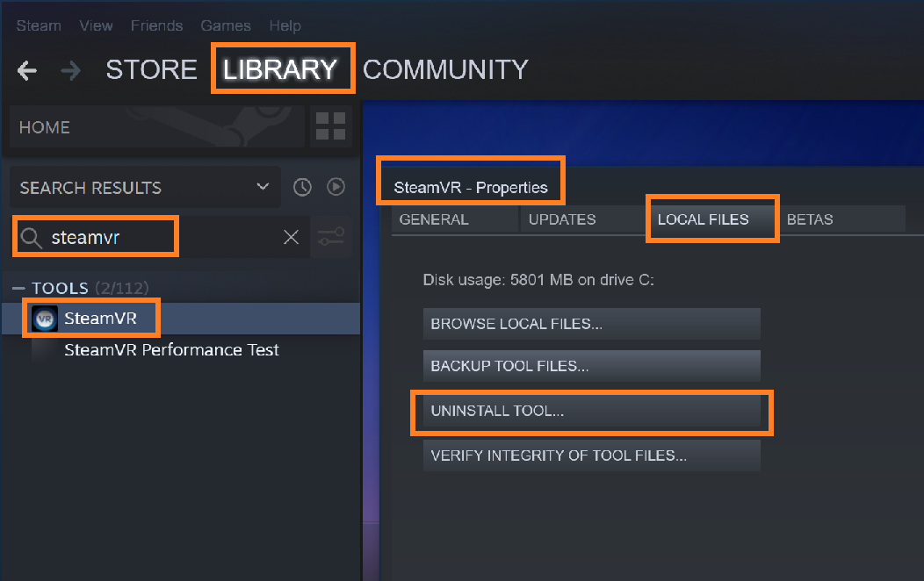Go to the Community section
The image size is (924, 581).
445,69
